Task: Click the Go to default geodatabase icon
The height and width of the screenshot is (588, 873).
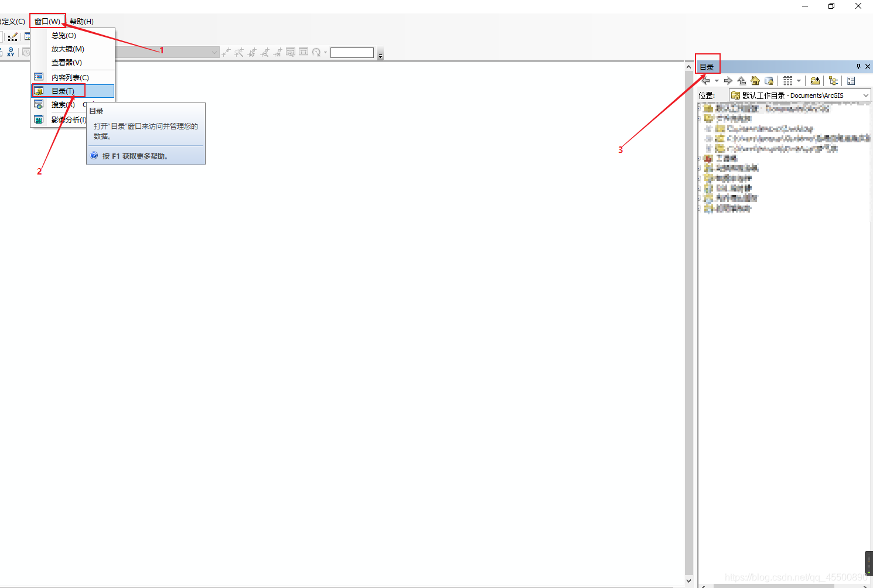Action: 769,81
